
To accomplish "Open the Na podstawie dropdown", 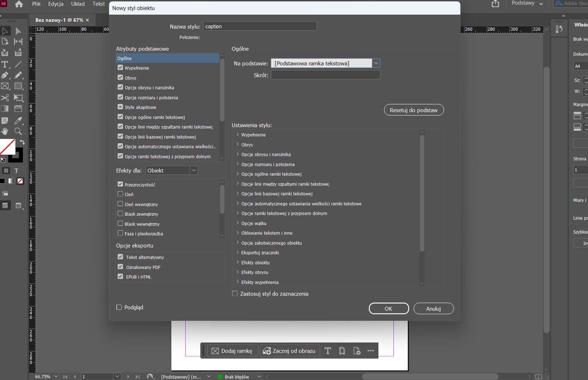I will pos(325,63).
